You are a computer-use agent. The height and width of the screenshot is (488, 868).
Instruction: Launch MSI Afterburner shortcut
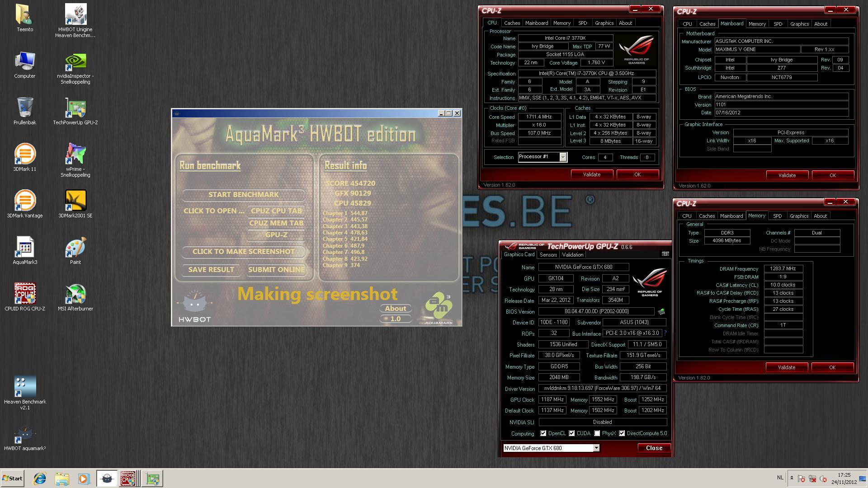tap(75, 297)
